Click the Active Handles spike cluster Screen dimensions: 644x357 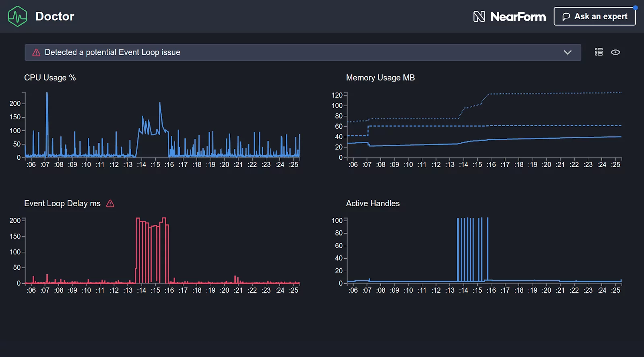tap(473, 249)
